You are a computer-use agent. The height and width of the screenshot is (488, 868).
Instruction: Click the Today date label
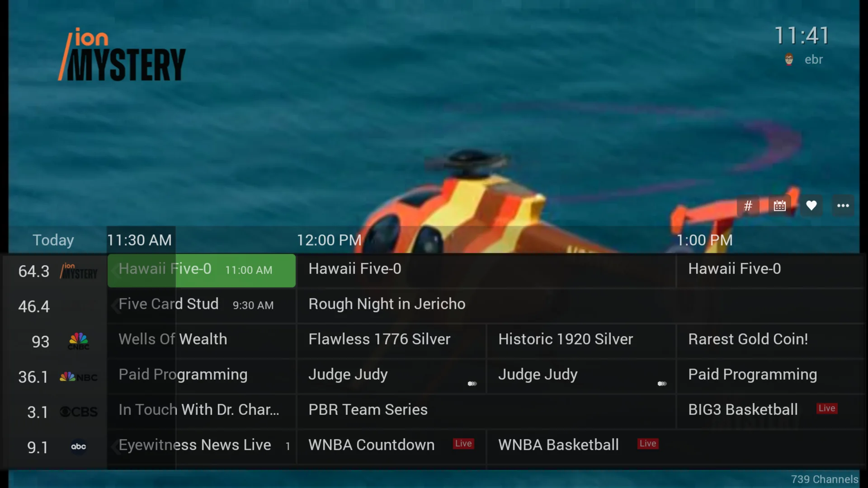pos(53,240)
